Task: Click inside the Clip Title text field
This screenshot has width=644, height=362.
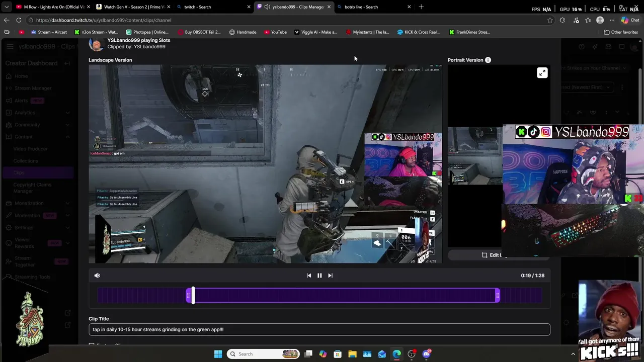Action: click(x=319, y=329)
